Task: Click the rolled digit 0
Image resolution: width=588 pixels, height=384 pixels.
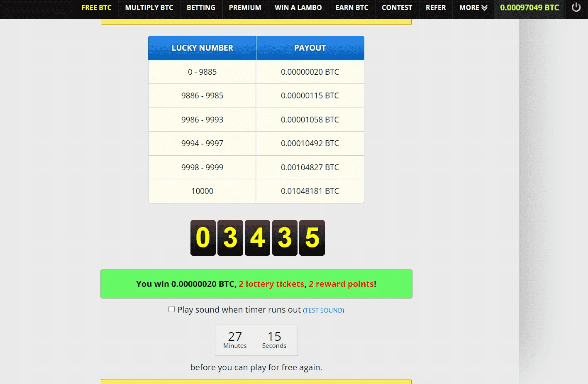Action: coord(203,238)
